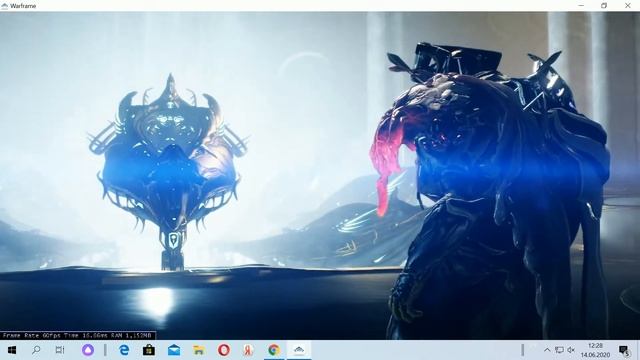Open Microsoft Store from the taskbar
Screen dimensions: 640x360
pos(149,350)
